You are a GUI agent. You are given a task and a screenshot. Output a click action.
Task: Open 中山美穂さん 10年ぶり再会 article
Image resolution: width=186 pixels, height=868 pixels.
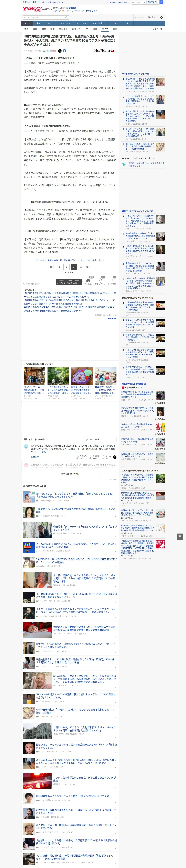(x=76, y=510)
